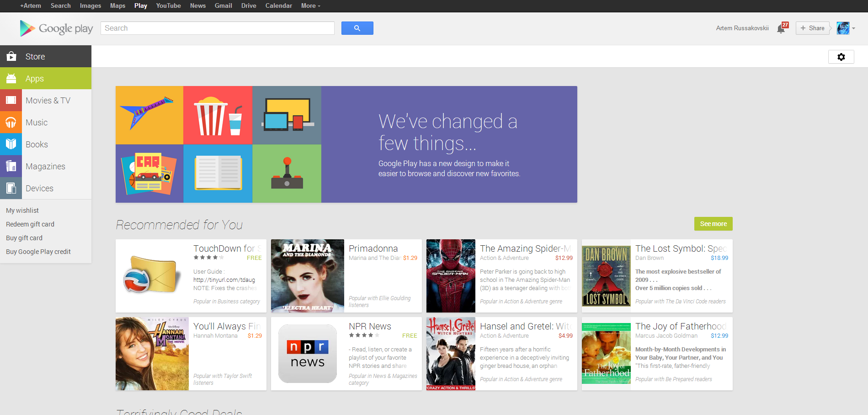868x415 pixels.
Task: Click the blue search magnifier button
Action: [x=357, y=28]
